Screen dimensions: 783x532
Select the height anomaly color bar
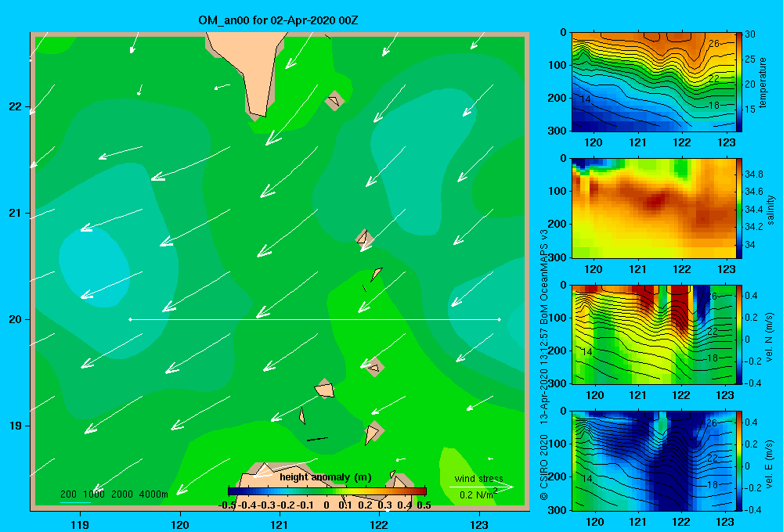tap(327, 491)
